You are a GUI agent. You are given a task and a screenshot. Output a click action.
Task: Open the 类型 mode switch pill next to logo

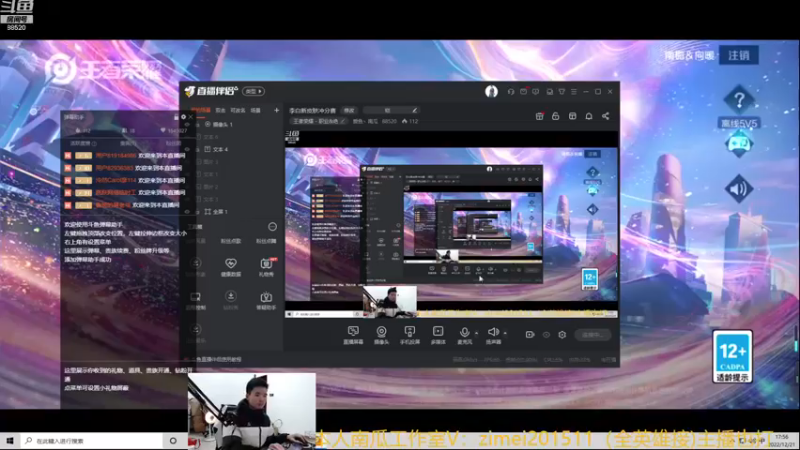253,91
